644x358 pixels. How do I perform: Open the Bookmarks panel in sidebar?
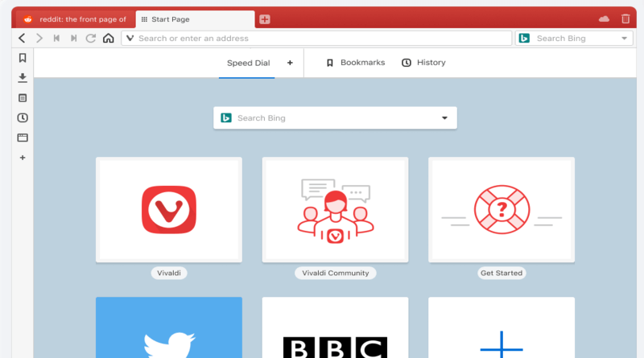coord(23,58)
